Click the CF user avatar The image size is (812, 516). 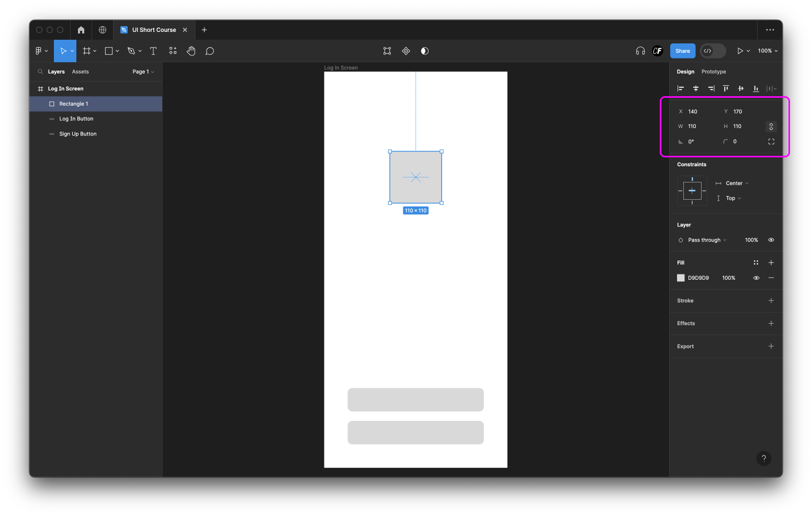[x=658, y=51]
